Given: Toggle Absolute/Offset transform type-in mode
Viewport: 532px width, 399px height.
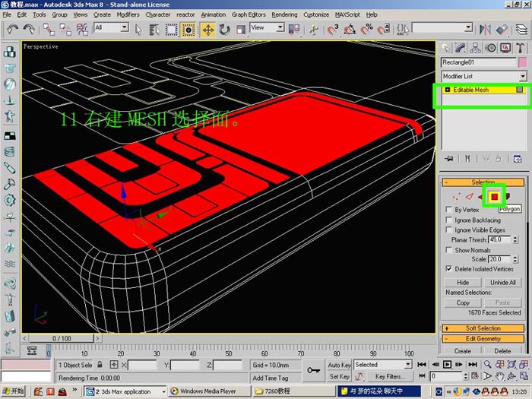Looking at the screenshot, I should 114,365.
